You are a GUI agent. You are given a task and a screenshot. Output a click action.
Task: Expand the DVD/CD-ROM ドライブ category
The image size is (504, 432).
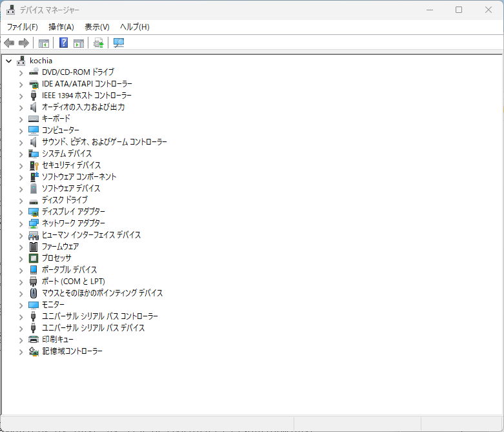(x=21, y=73)
